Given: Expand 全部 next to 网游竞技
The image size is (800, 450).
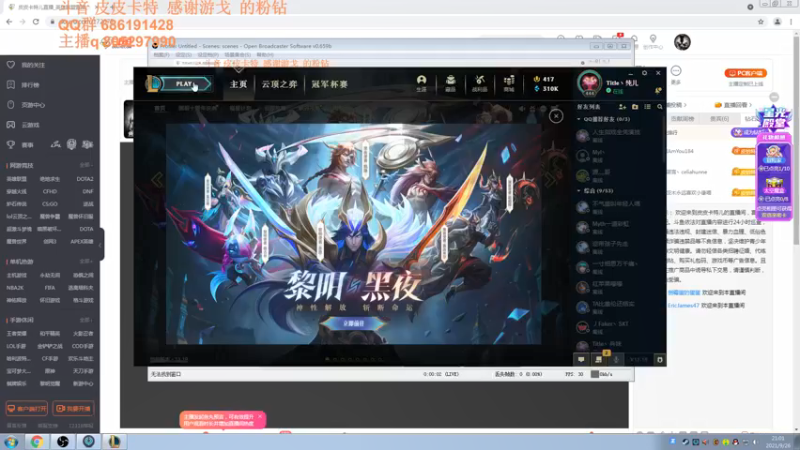Looking at the screenshot, I should pos(85,165).
